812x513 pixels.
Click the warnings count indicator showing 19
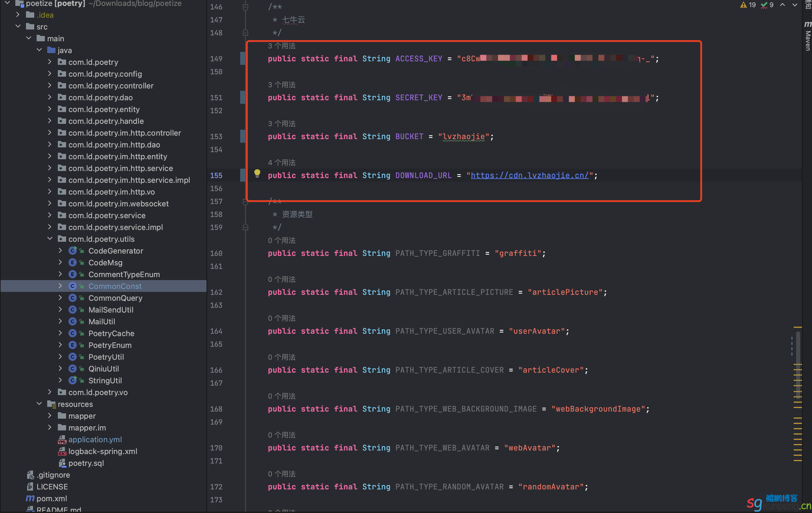coord(748,5)
